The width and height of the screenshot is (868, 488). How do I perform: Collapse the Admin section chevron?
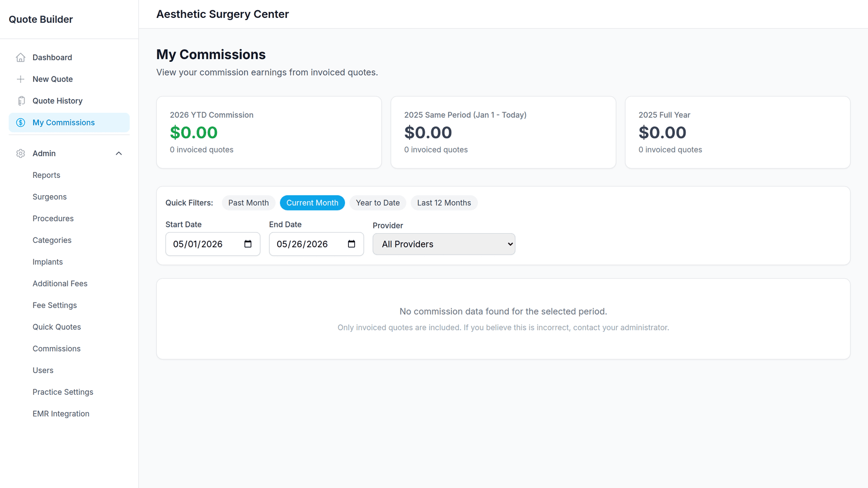click(119, 153)
